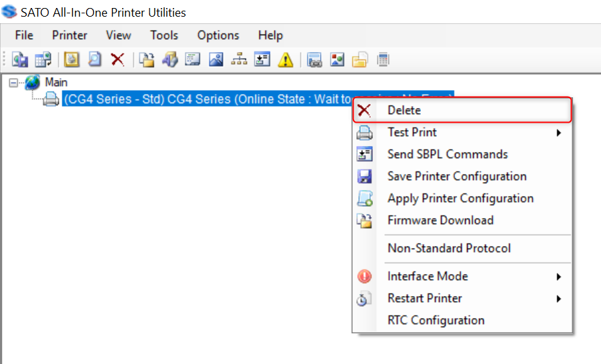Click the calculator icon at toolbar end
This screenshot has width=601, height=364.
tap(383, 60)
